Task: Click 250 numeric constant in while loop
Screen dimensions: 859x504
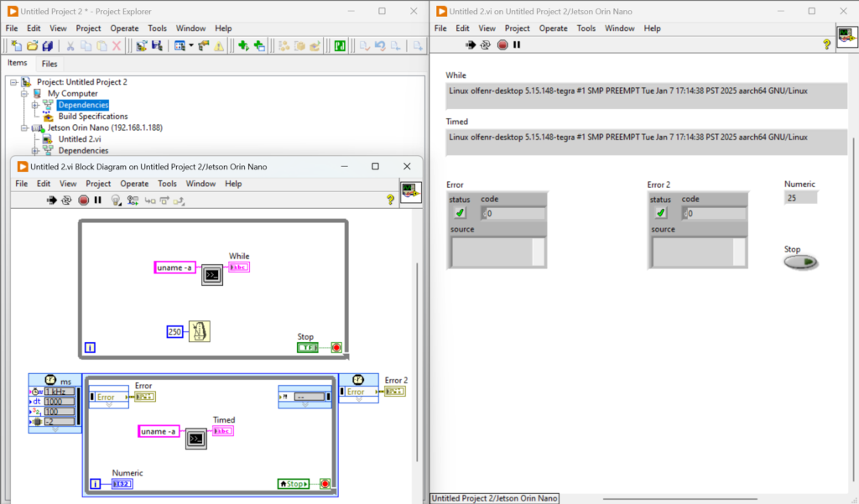Action: [x=174, y=331]
